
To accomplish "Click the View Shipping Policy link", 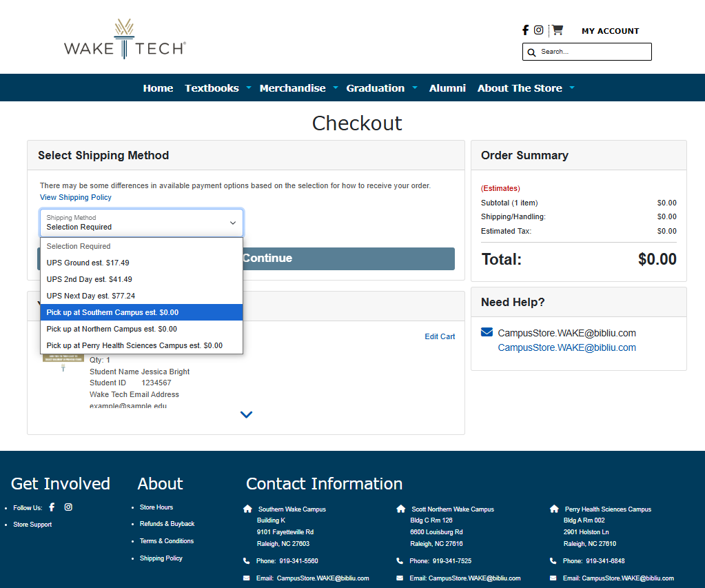I will (76, 197).
